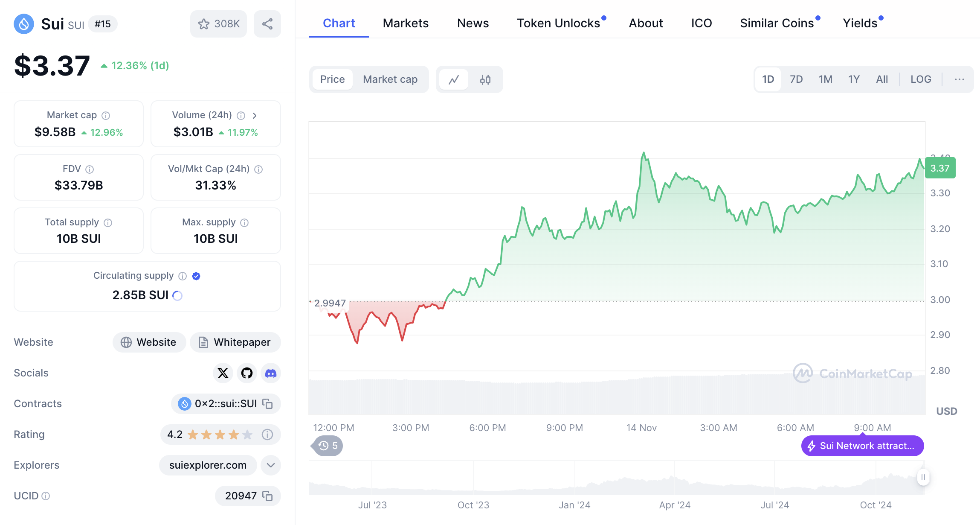Select the 1D time range
The height and width of the screenshot is (525, 980).
(768, 79)
